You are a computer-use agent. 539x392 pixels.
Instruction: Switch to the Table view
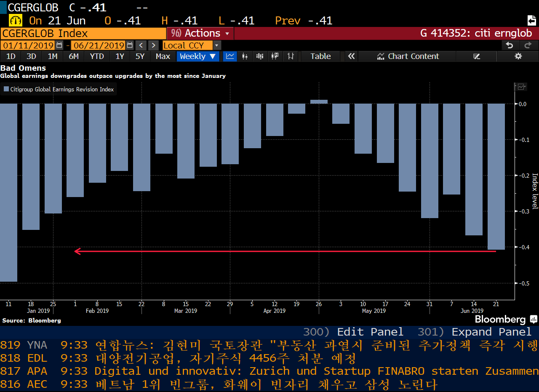[320, 56]
